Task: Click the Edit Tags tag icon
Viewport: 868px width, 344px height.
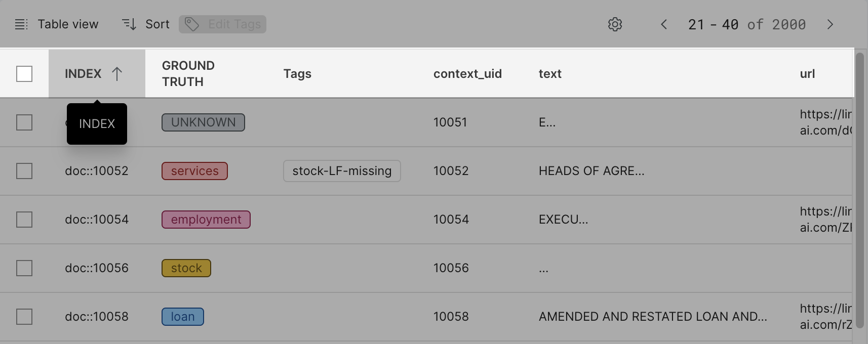Action: pyautogui.click(x=191, y=24)
